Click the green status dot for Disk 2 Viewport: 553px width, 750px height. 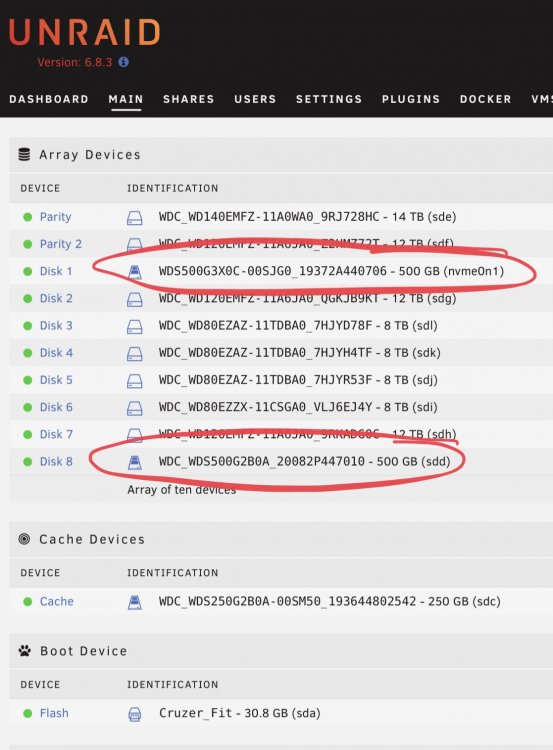(x=28, y=298)
